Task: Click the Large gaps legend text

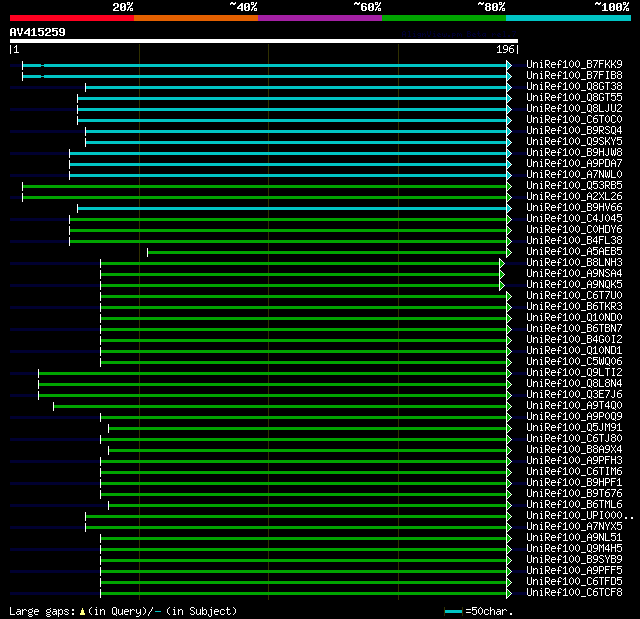Action: tap(123, 612)
